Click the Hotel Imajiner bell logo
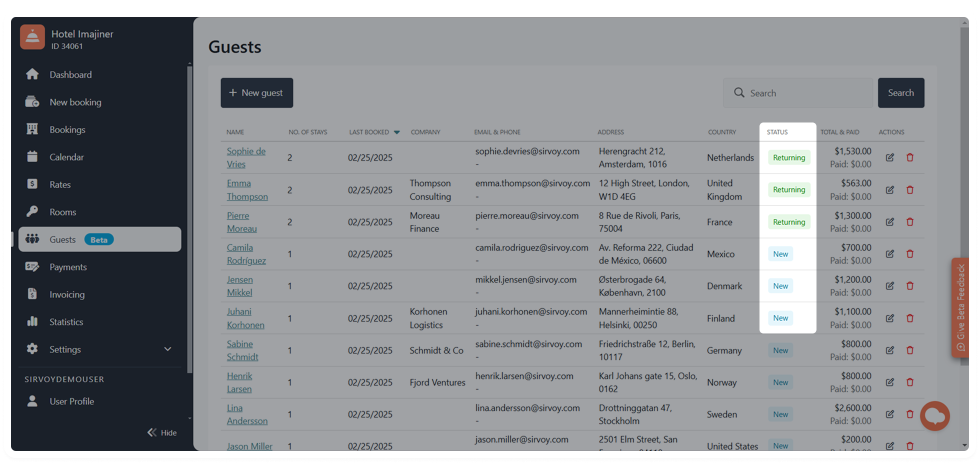 coord(32,37)
